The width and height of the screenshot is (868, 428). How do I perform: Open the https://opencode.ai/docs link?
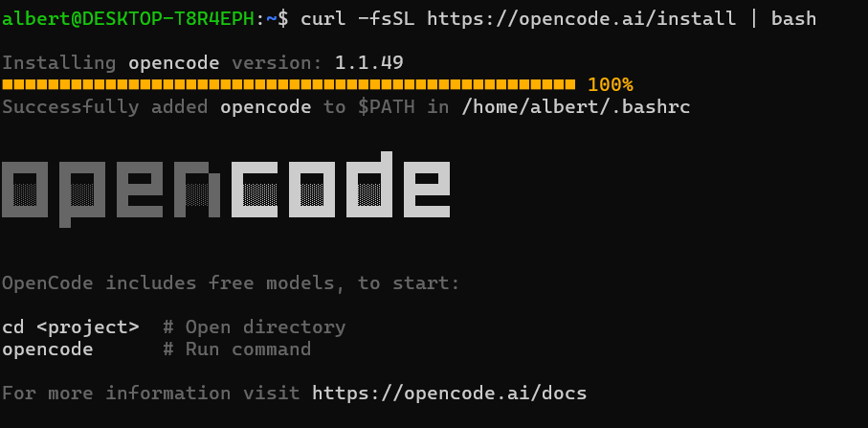point(450,394)
